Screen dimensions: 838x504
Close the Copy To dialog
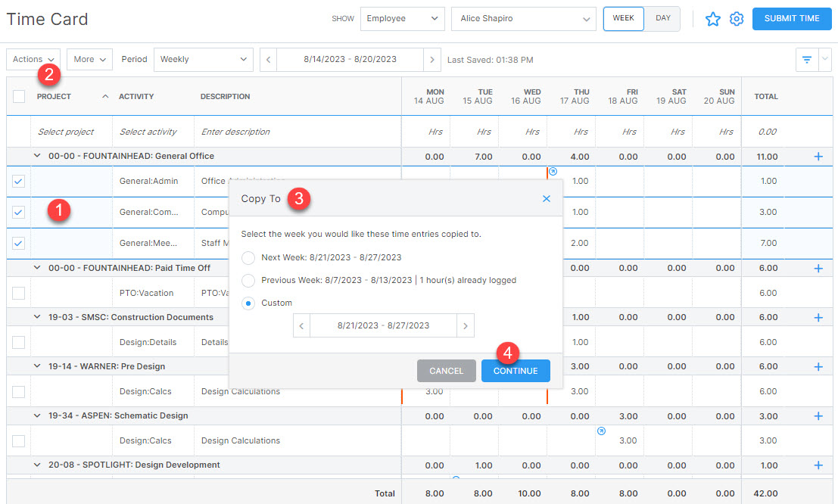click(x=547, y=198)
